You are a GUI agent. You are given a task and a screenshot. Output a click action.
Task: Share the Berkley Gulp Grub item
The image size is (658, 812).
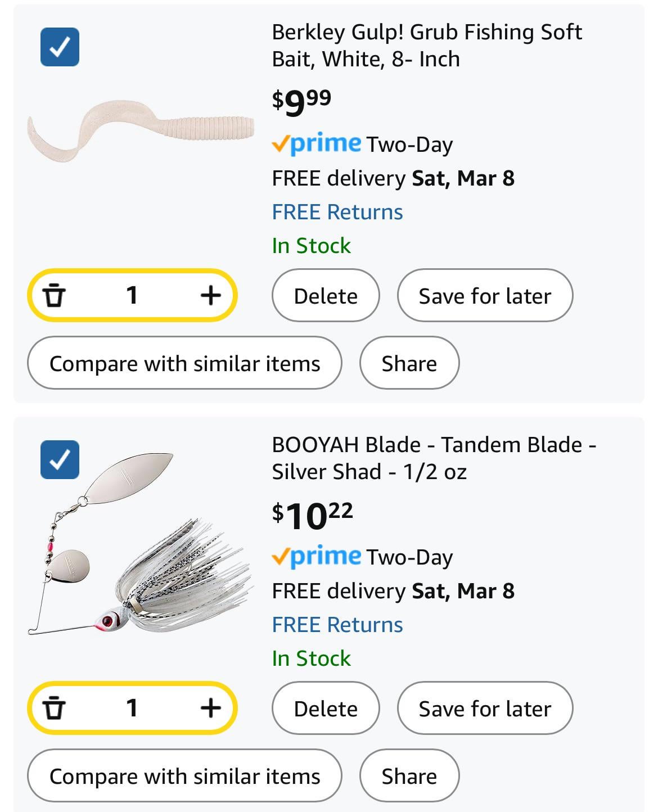coord(409,363)
